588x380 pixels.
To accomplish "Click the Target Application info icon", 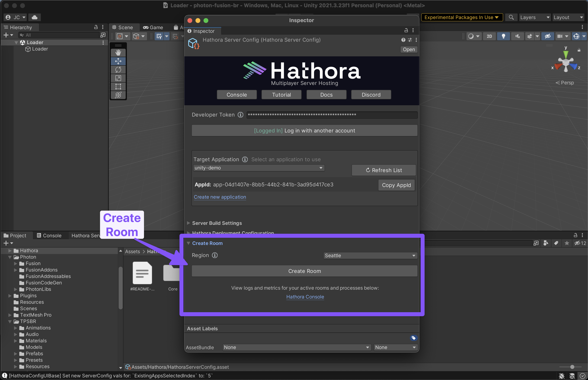I will [x=245, y=159].
